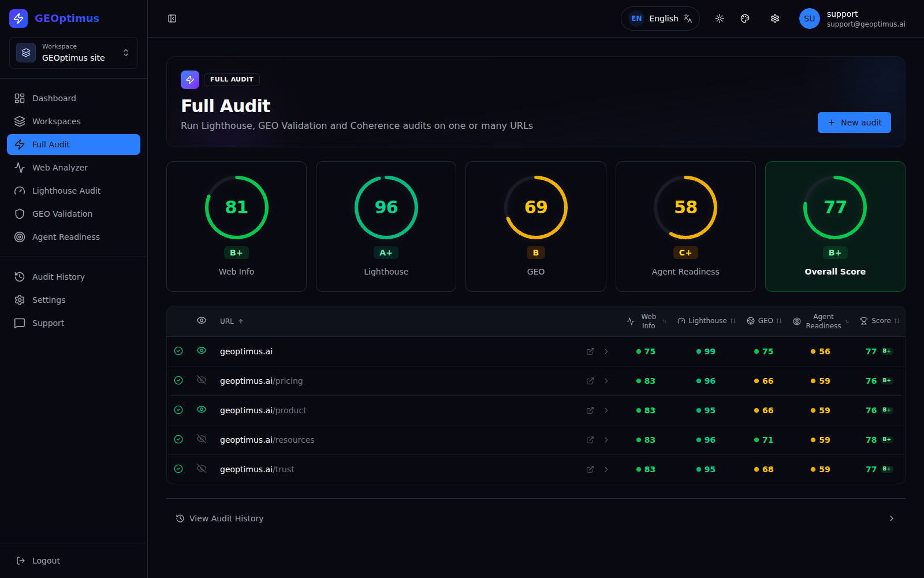Click the GEOptimus lightning logo
This screenshot has height=578, width=924.
[18, 18]
